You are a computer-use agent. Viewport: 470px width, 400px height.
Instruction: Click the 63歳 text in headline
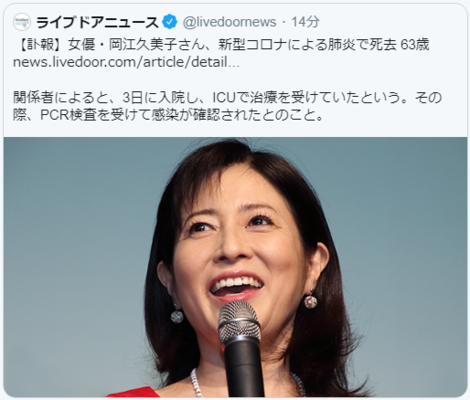[414, 44]
